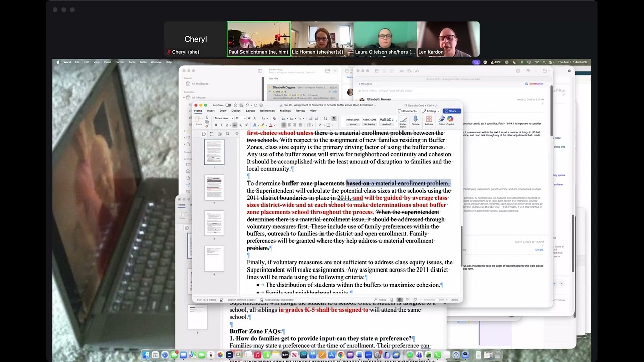Open the Editing mode dropdown

[x=431, y=111]
